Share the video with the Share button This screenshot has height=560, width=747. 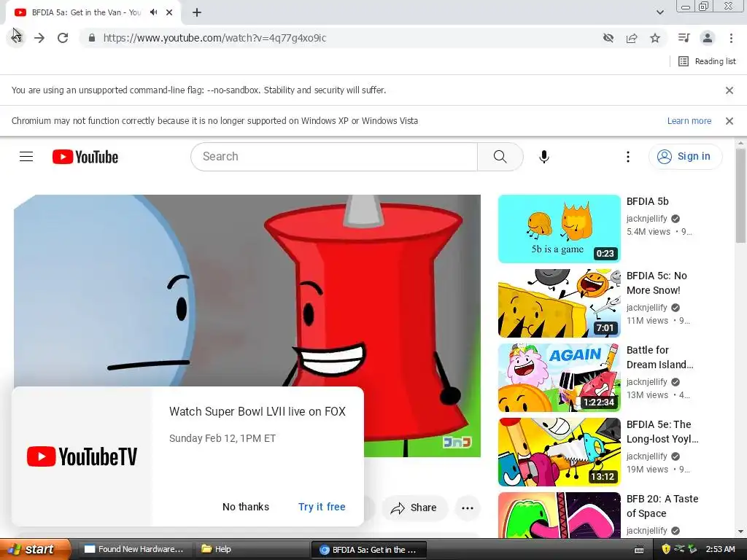click(414, 507)
